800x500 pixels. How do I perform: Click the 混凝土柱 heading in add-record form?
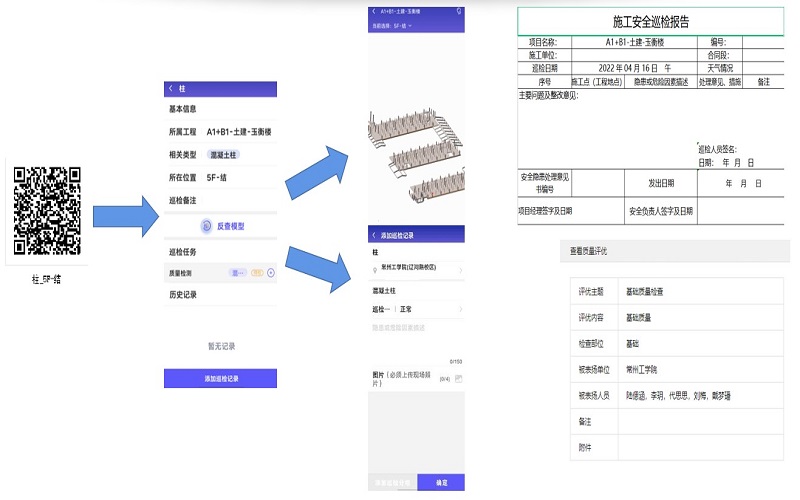click(x=384, y=291)
